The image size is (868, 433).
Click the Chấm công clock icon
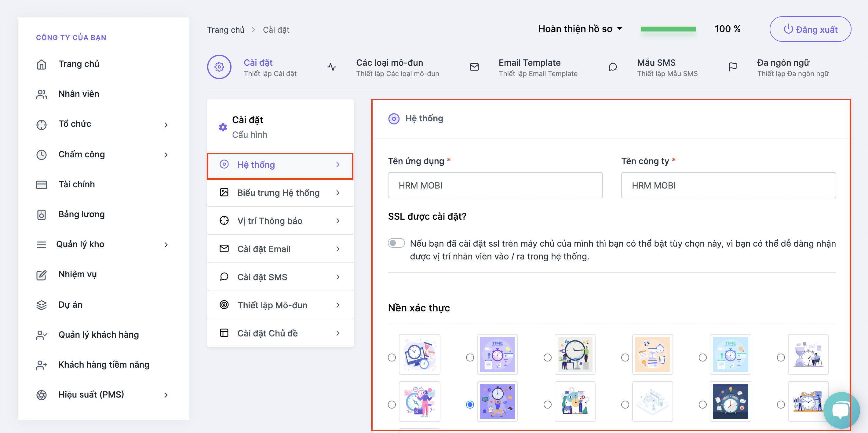coord(42,154)
